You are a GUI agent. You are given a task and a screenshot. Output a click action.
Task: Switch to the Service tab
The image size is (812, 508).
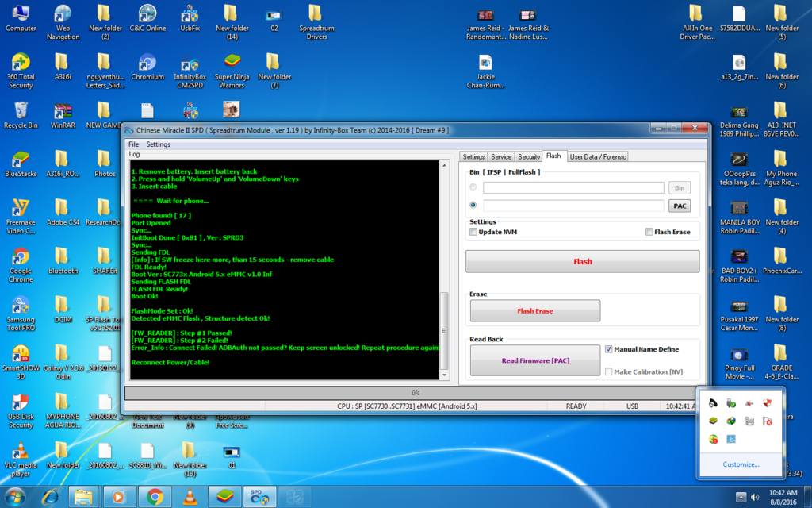[x=501, y=156]
